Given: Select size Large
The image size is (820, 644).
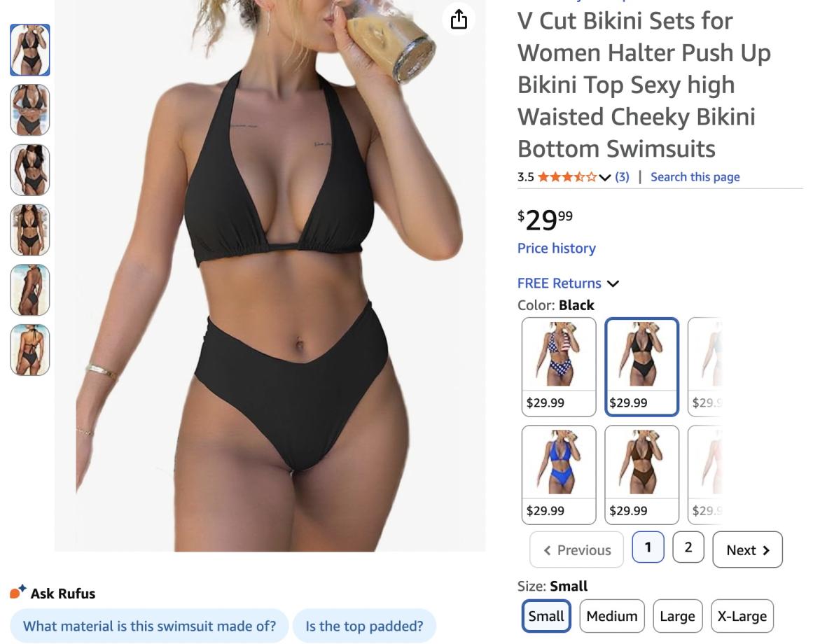Looking at the screenshot, I should 677,616.
